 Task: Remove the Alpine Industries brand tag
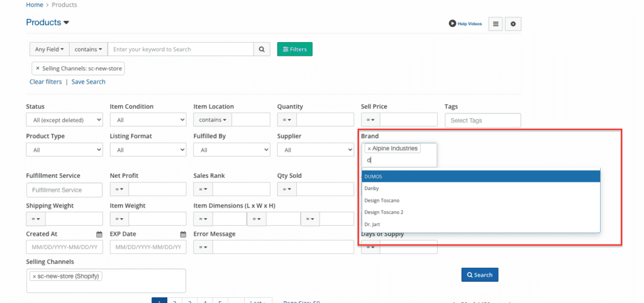tap(369, 149)
